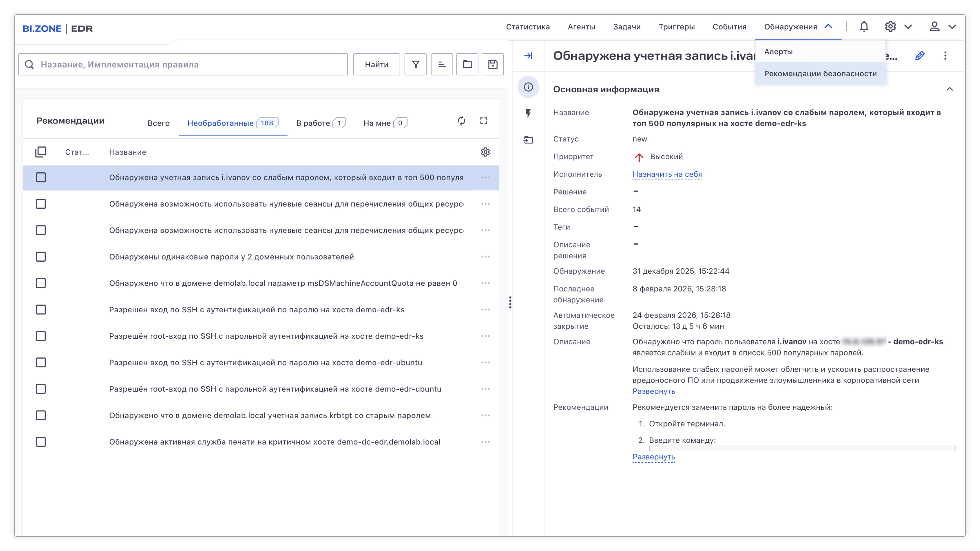Expand the settings dropdown chevron
Screen dimensions: 980x551
tap(908, 27)
